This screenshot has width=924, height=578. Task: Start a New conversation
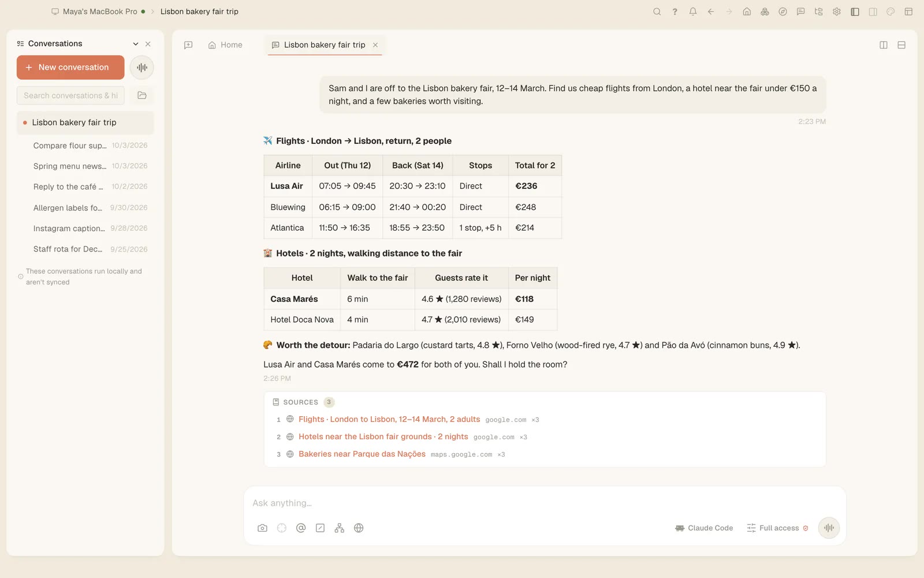(x=70, y=68)
